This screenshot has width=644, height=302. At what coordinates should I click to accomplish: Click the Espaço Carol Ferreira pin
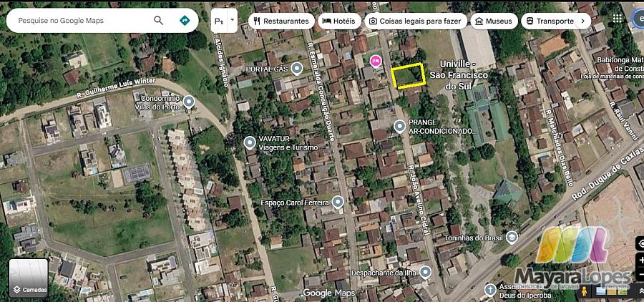point(338,202)
